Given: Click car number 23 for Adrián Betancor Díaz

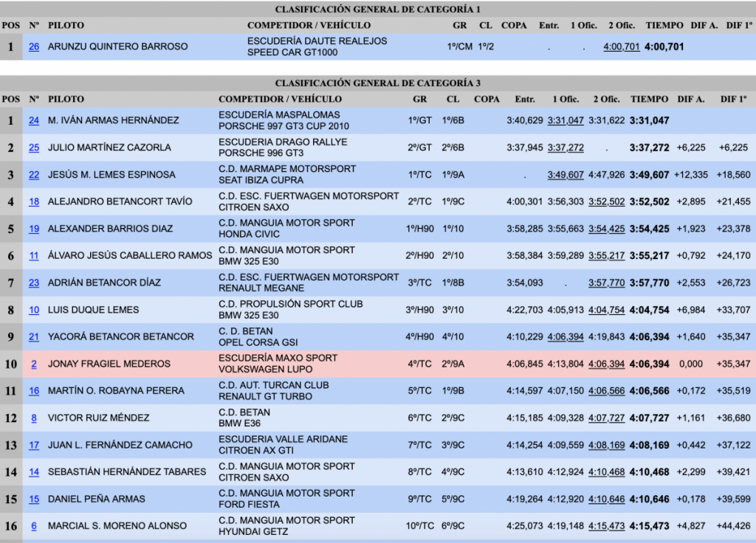Looking at the screenshot, I should tap(34, 283).
